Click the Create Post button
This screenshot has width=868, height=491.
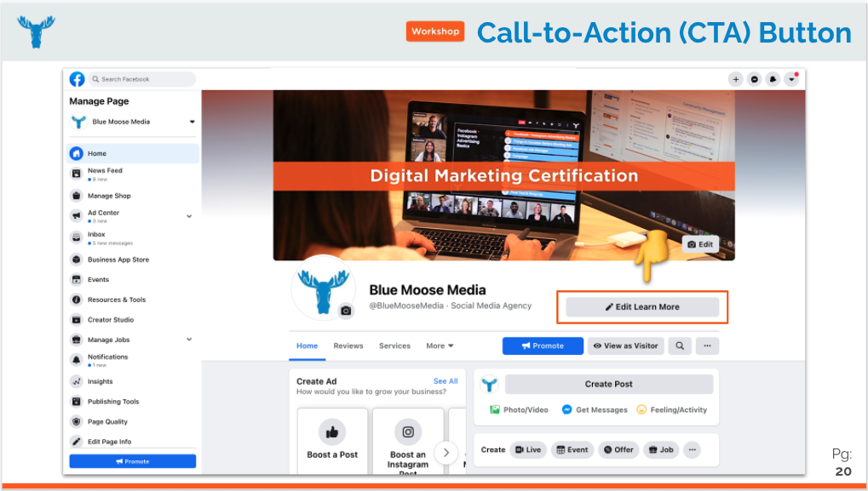[609, 385]
